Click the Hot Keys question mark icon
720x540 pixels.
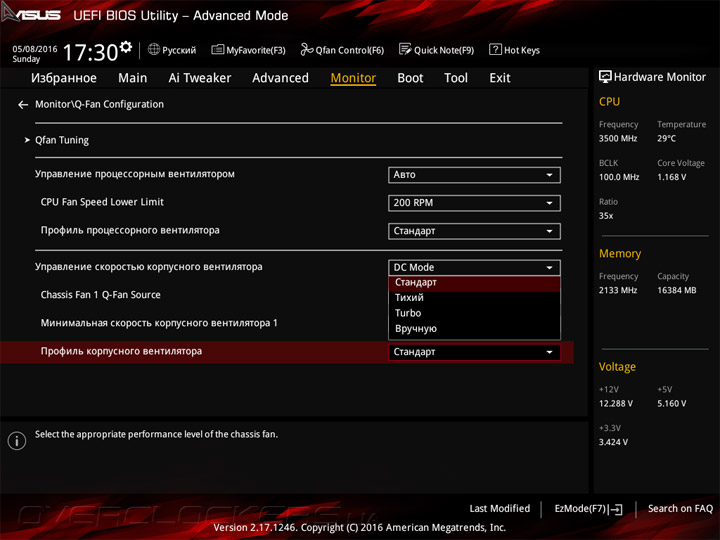495,49
